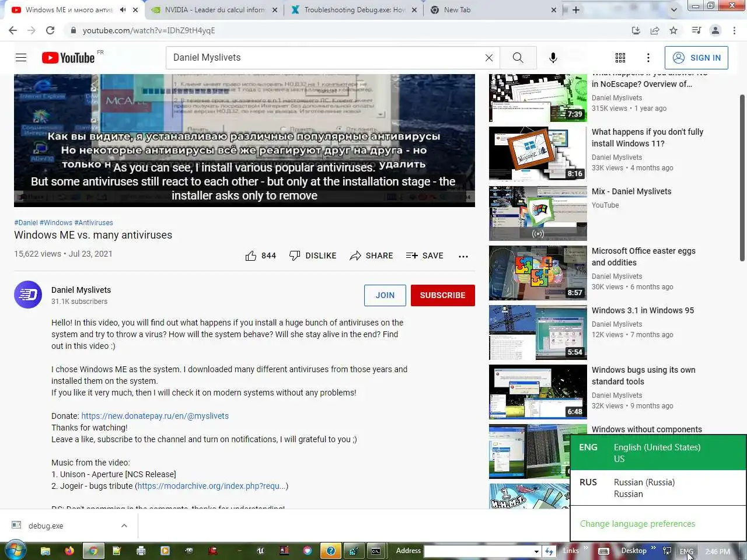
Task: Close the Windows ME YouTube tab
Action: coord(135,10)
